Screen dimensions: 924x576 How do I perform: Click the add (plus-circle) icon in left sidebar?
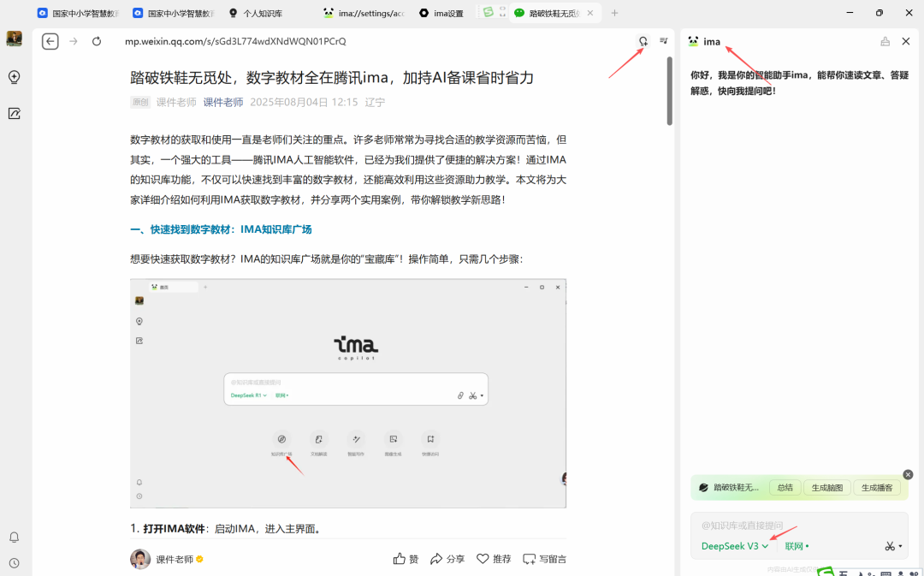(x=14, y=77)
